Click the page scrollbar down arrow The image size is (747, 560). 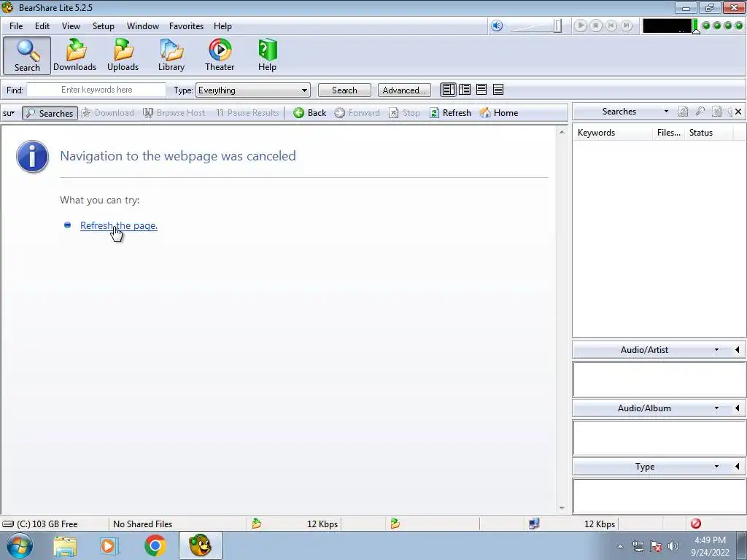[562, 507]
